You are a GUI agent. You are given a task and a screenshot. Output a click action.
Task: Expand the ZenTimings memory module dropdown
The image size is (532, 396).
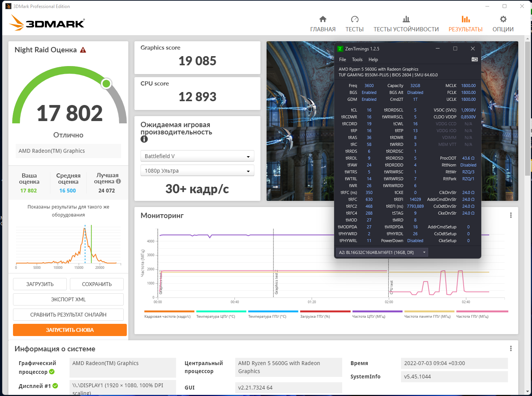tap(382, 252)
